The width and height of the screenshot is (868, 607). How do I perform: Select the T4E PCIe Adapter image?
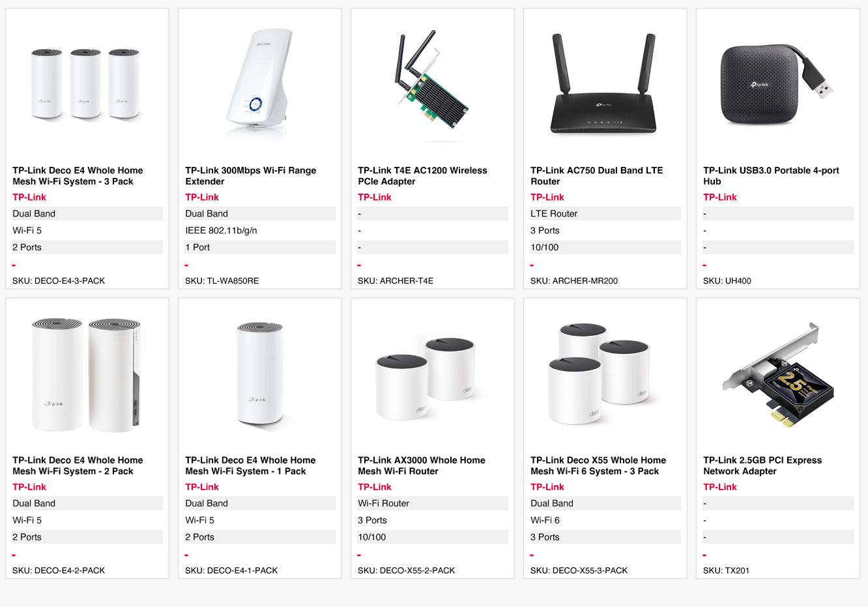[432, 83]
